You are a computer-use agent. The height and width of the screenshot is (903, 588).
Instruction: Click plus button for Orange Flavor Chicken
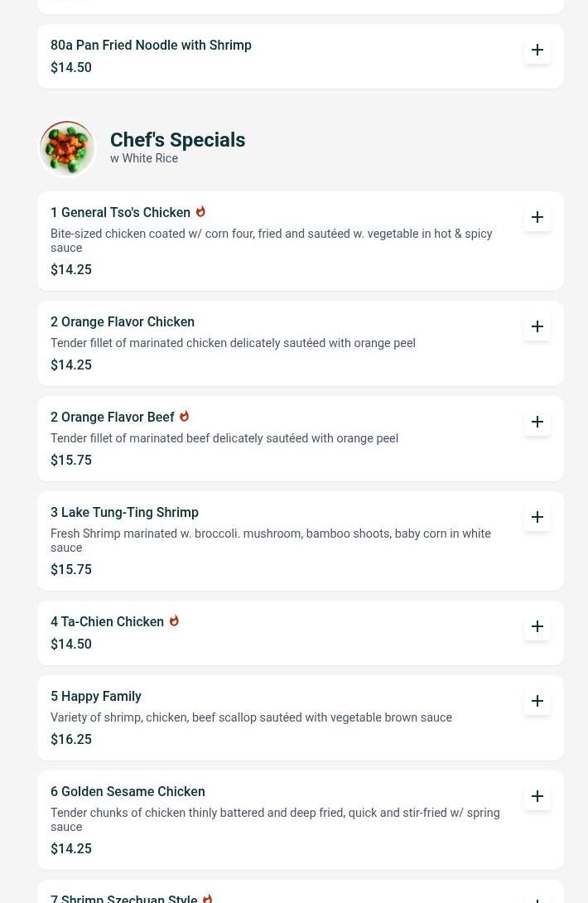pyautogui.click(x=537, y=326)
